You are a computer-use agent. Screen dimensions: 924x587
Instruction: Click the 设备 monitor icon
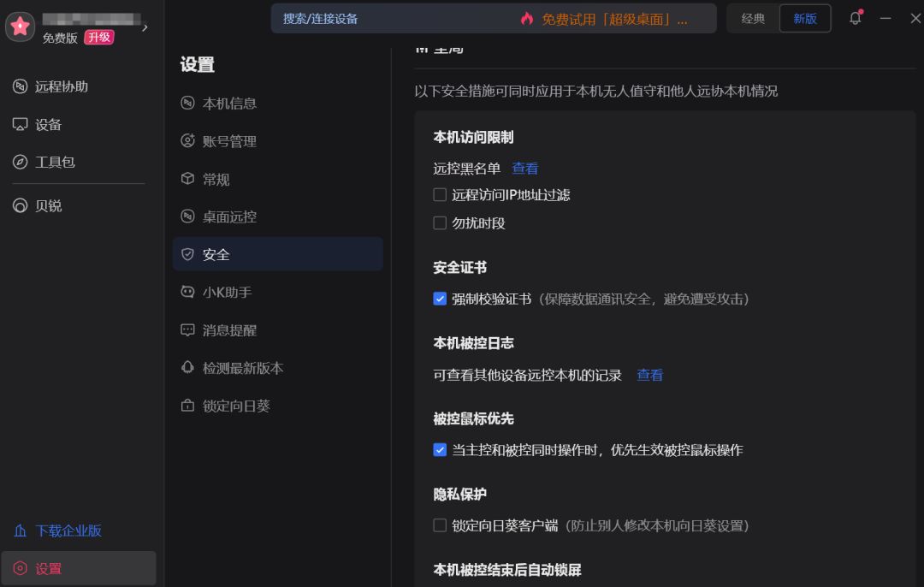point(20,124)
